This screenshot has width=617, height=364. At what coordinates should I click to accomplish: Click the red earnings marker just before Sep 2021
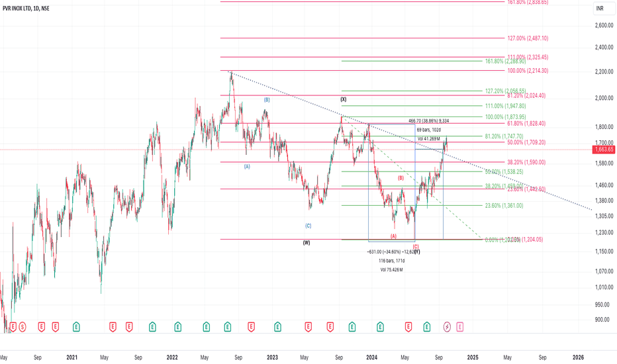point(129,327)
